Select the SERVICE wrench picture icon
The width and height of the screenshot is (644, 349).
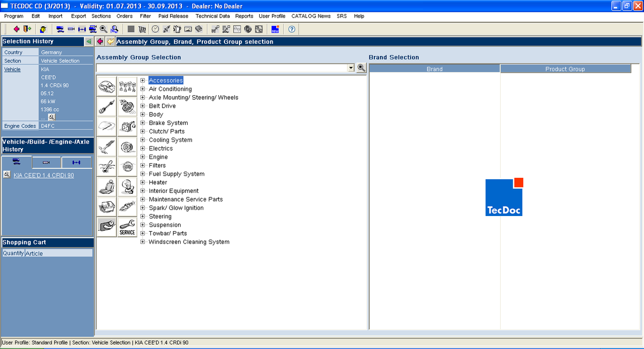click(127, 227)
